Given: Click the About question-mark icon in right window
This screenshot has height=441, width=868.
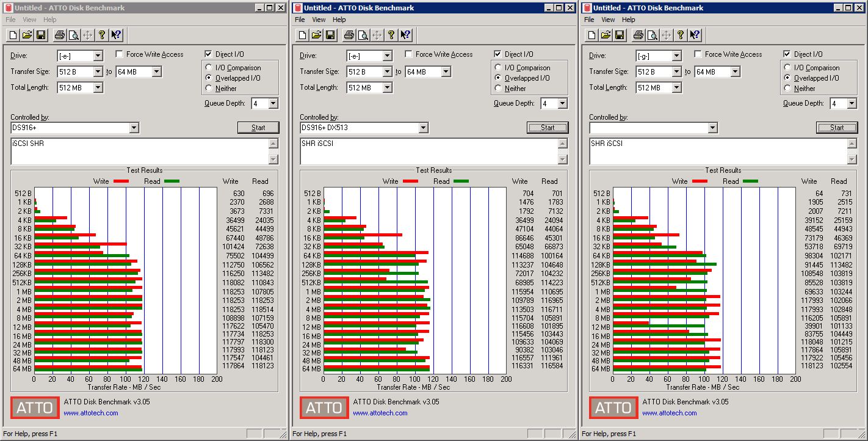Looking at the screenshot, I should (x=681, y=35).
